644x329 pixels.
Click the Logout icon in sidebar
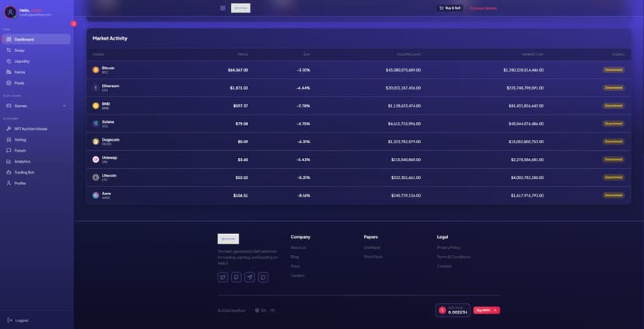click(9, 320)
